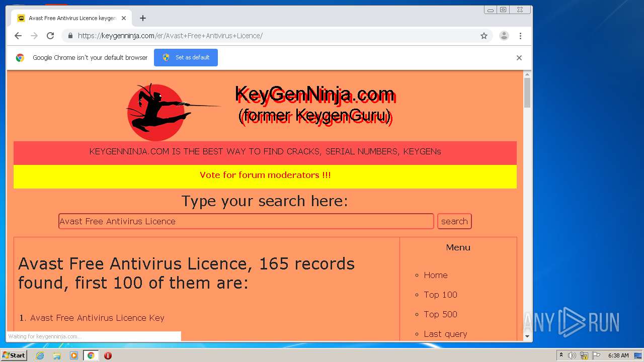Image resolution: width=644 pixels, height=362 pixels.
Task: Click the KeyGenNinja.com site title
Action: (x=314, y=94)
